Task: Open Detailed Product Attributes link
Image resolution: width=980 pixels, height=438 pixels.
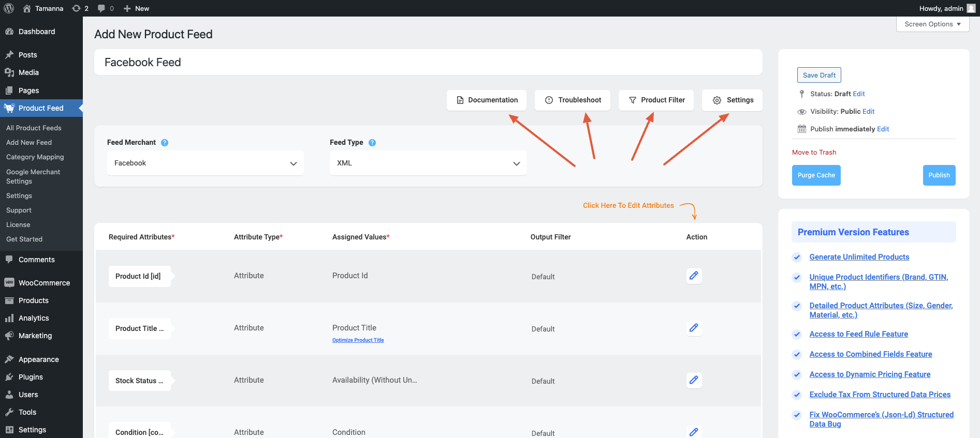Action: [881, 310]
